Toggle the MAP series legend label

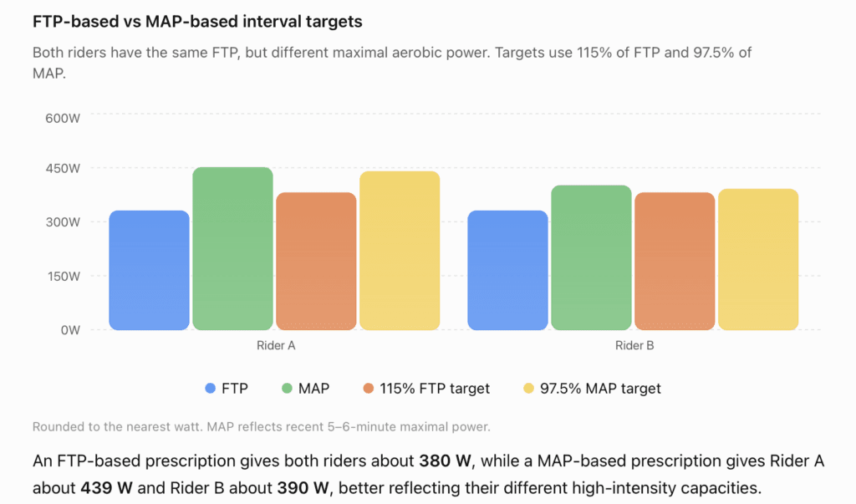[314, 388]
